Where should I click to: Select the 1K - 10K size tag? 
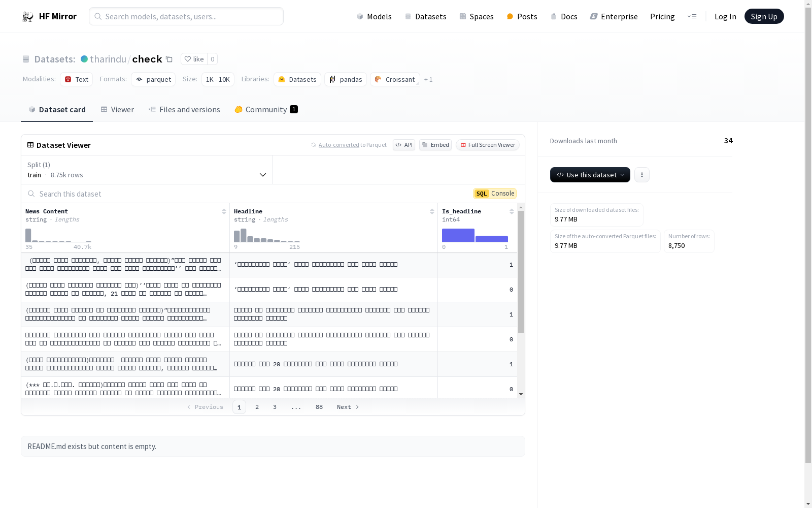(218, 79)
